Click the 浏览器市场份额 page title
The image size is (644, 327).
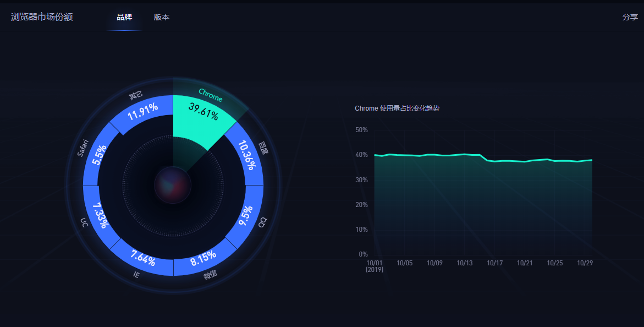42,17
